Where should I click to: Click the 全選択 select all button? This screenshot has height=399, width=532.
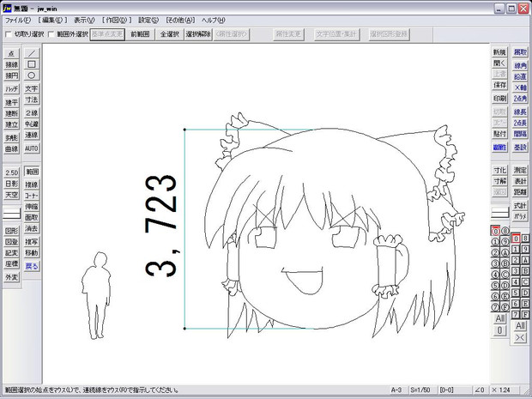pyautogui.click(x=170, y=34)
